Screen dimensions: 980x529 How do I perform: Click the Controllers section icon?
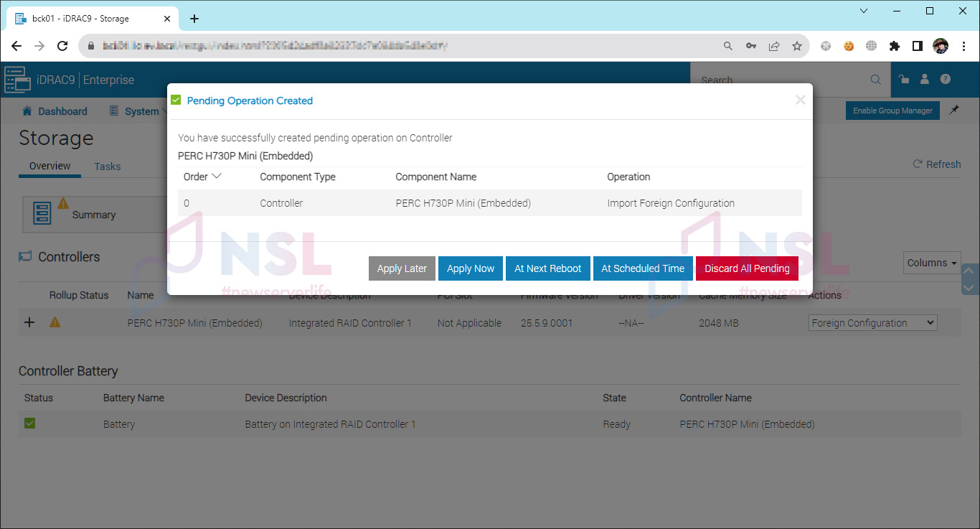[25, 256]
